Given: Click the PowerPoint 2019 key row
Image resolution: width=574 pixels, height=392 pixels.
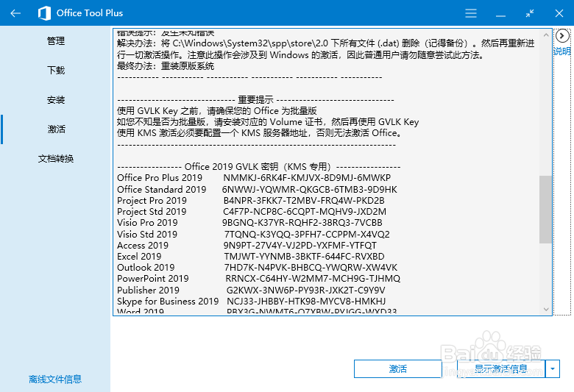Looking at the screenshot, I should click(x=258, y=279).
